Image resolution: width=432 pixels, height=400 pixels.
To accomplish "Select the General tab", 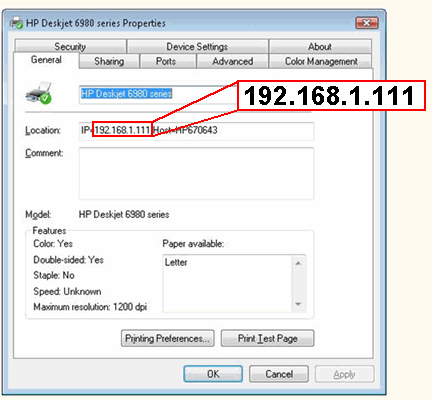I will [46, 60].
